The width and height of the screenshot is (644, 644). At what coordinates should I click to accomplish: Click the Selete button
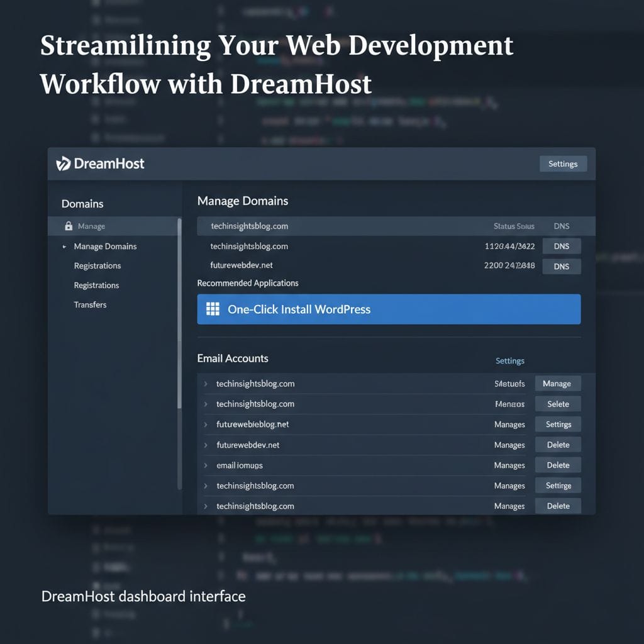(558, 404)
